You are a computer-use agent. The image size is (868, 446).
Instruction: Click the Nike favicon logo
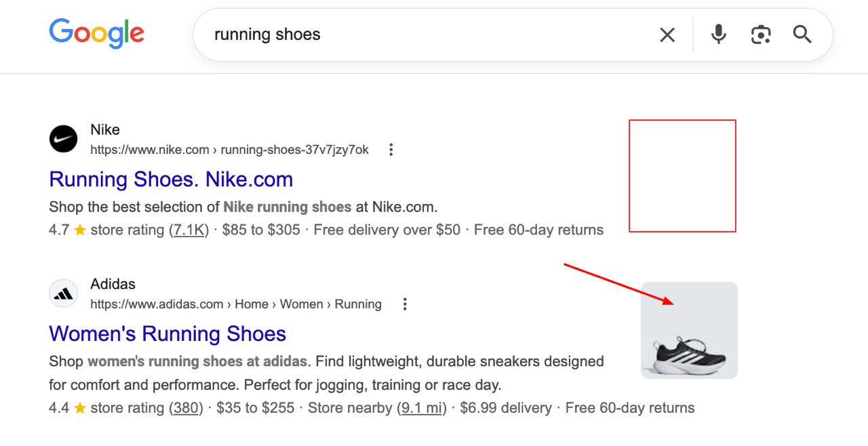[x=63, y=139]
